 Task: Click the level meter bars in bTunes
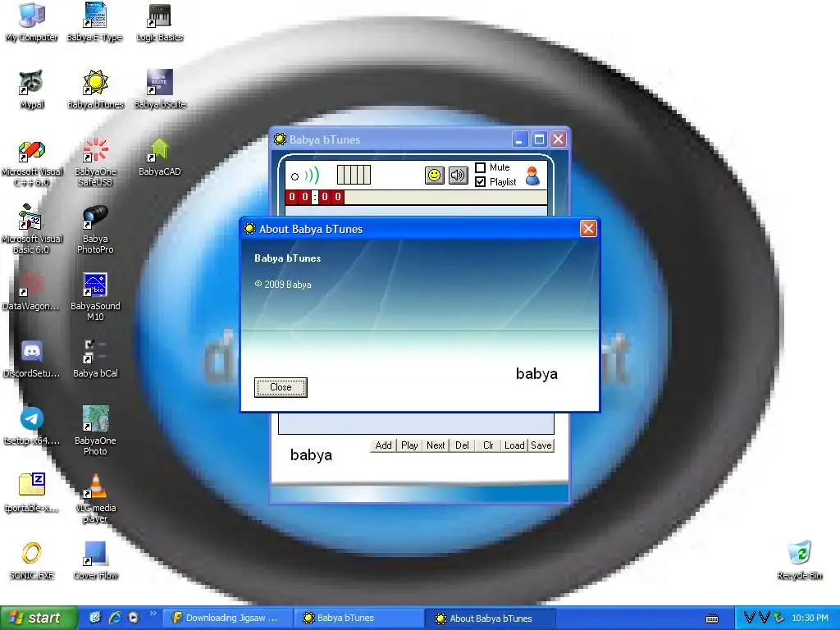point(354,175)
